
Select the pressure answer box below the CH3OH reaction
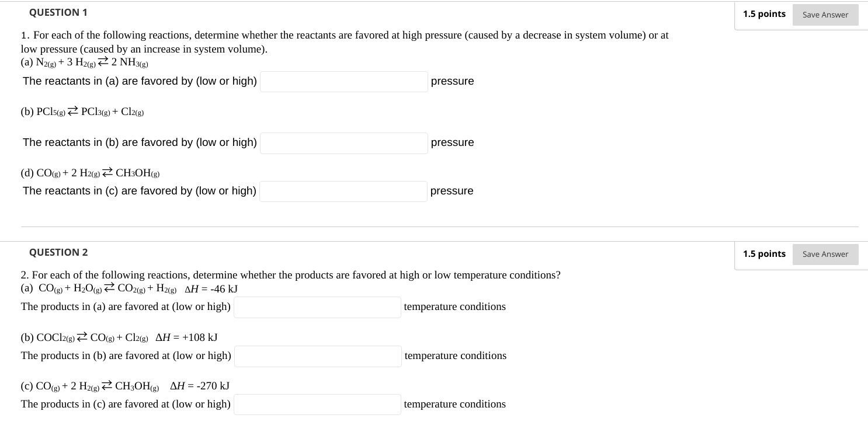pos(343,191)
